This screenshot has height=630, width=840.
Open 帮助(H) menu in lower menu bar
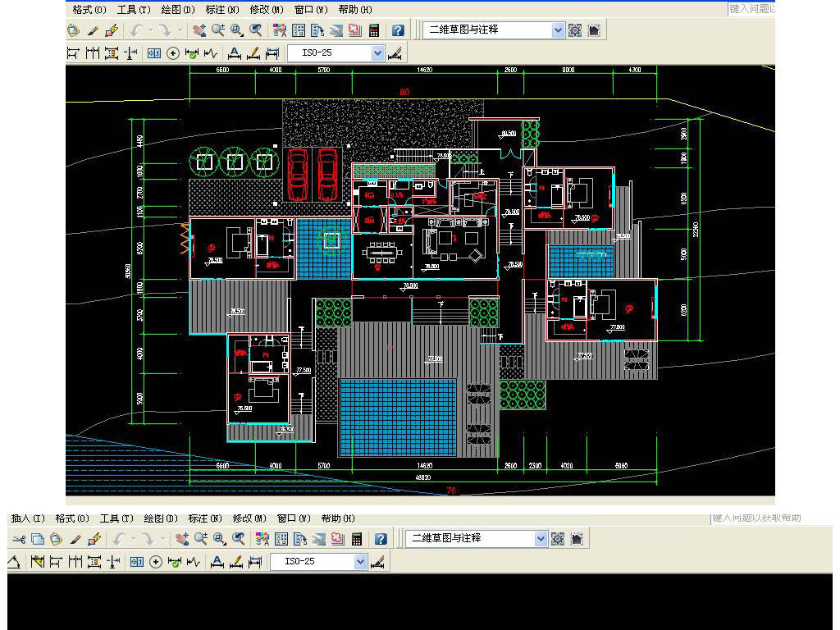coord(338,518)
